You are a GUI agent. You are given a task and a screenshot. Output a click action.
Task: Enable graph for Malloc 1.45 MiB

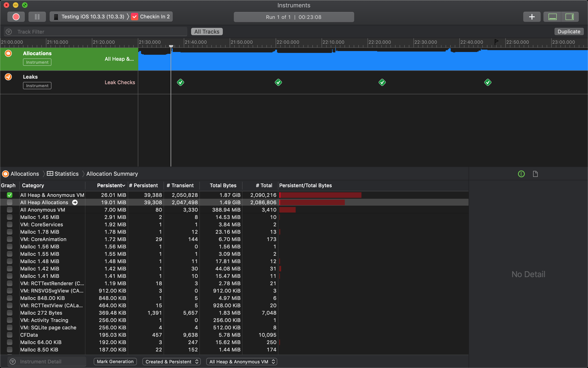click(10, 217)
